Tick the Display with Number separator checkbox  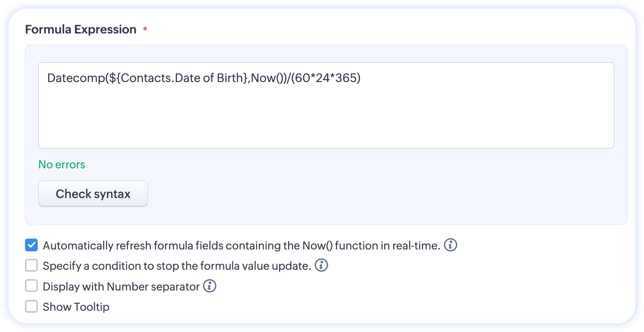point(32,286)
